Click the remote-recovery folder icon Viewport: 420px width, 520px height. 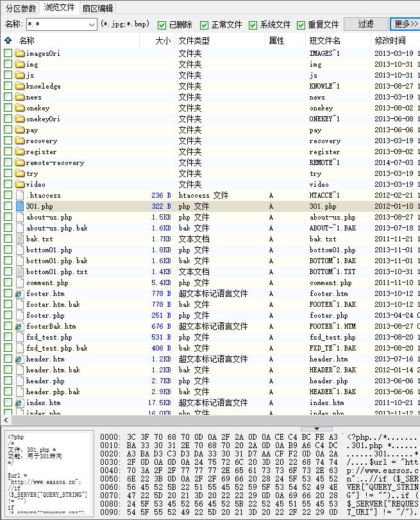click(x=20, y=162)
